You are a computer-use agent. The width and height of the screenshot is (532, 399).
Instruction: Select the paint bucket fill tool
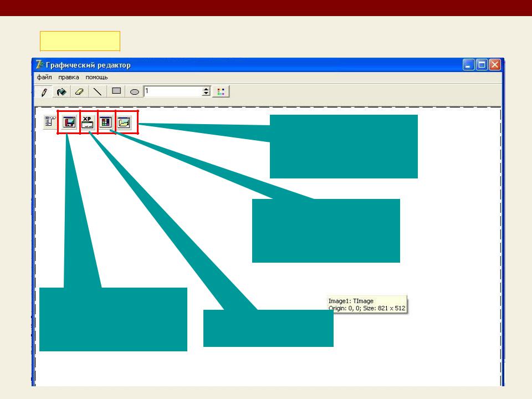coord(62,91)
